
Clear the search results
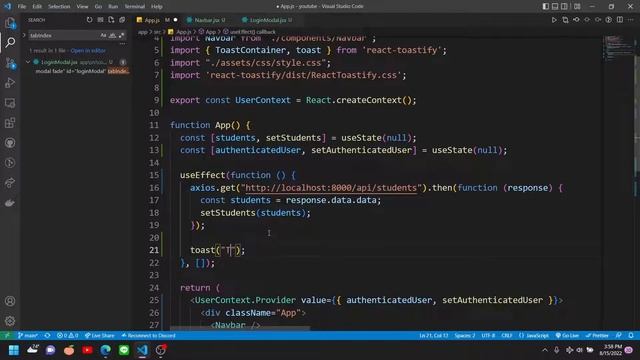[100, 20]
